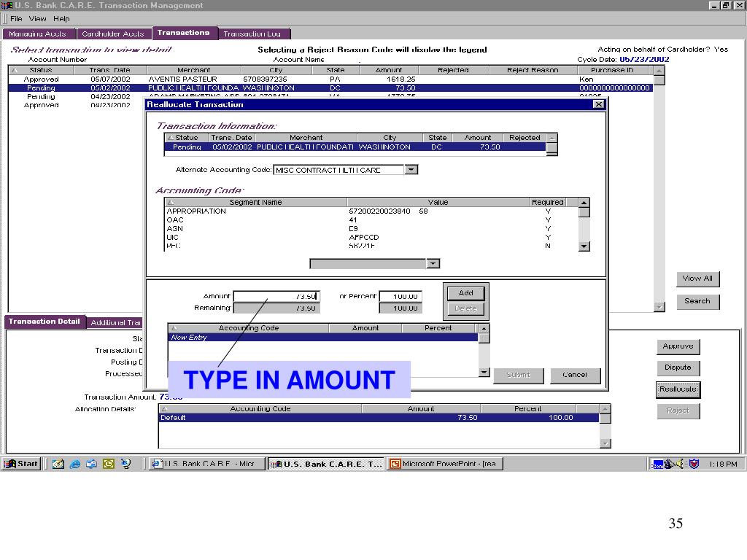Image resolution: width=747 pixels, height=560 pixels.
Task: Sort main list by Merchant column header
Action: pos(193,70)
